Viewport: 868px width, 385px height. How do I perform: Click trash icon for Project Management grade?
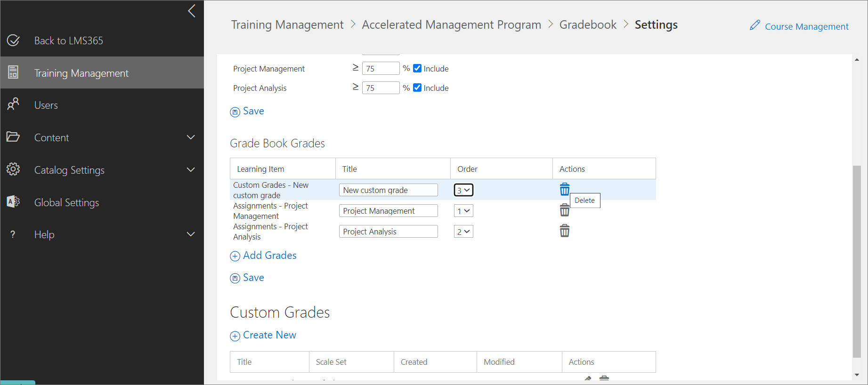coord(564,210)
